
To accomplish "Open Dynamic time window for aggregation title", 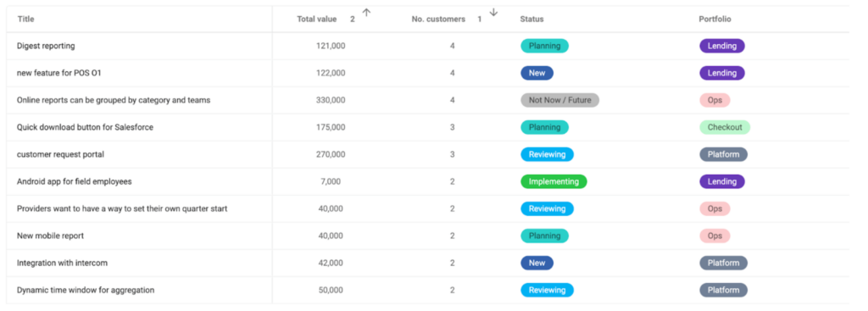I will tap(86, 290).
